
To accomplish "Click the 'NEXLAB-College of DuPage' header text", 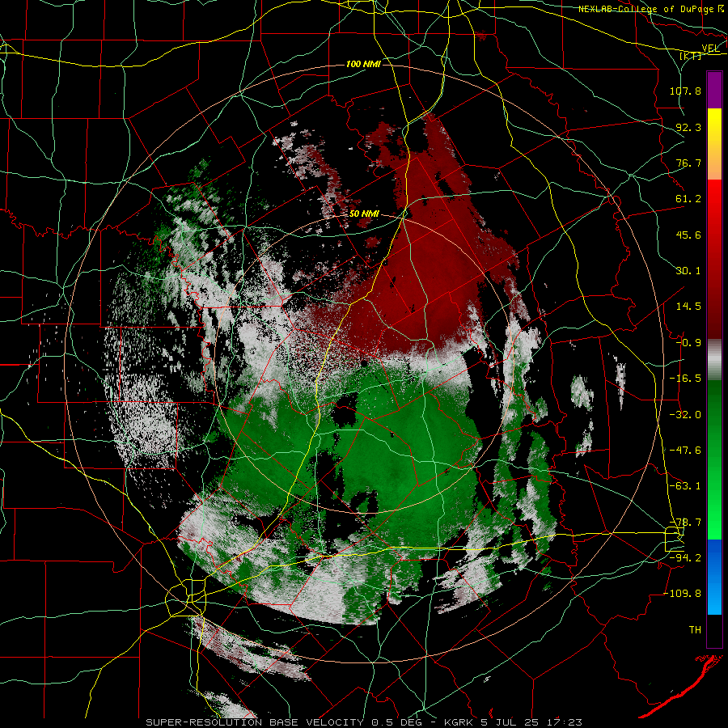I will [645, 9].
